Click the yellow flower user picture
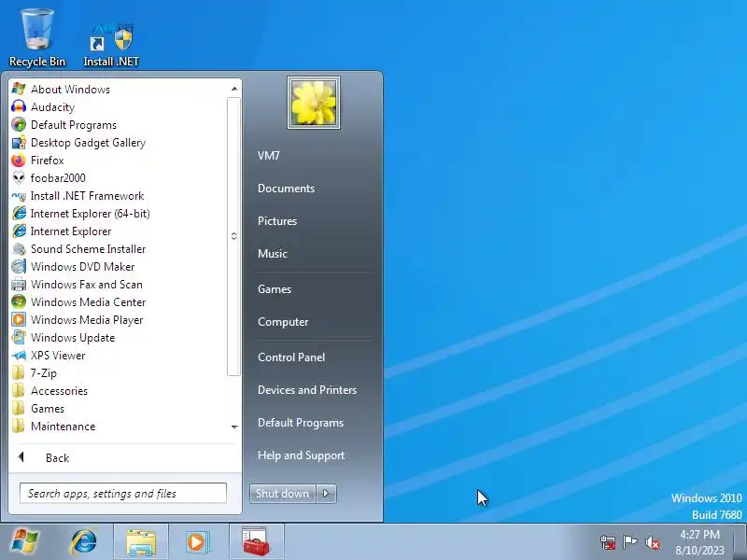The image size is (747, 560). tap(314, 103)
